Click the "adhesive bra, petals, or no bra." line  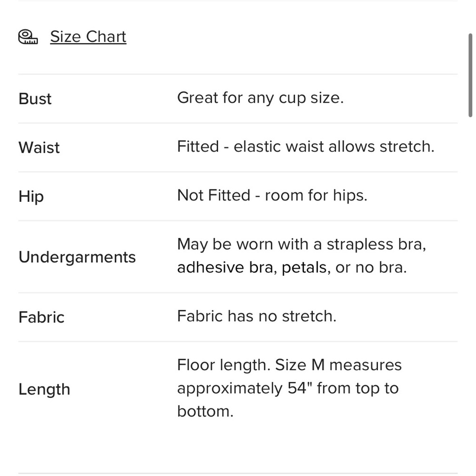click(x=292, y=268)
